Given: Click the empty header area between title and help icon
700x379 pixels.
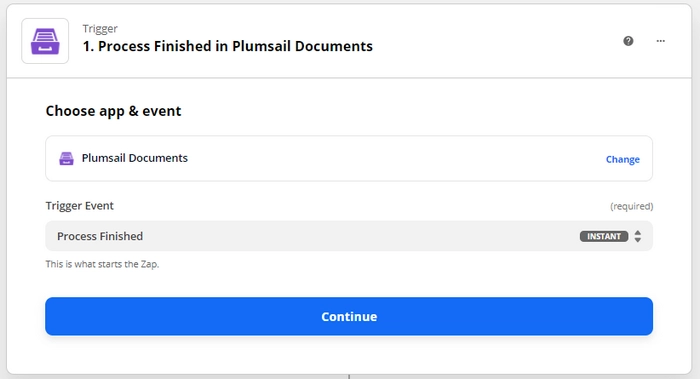Looking at the screenshot, I should (498, 41).
